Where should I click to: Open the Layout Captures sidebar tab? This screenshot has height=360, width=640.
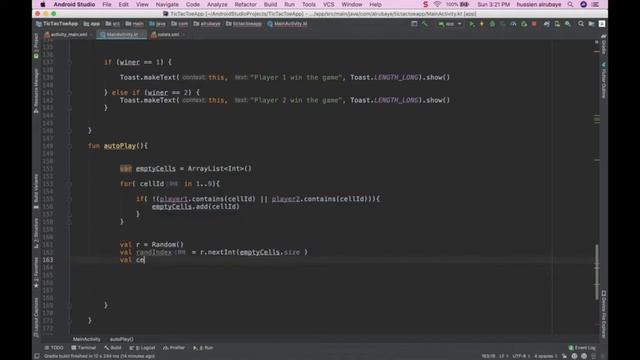point(36,317)
